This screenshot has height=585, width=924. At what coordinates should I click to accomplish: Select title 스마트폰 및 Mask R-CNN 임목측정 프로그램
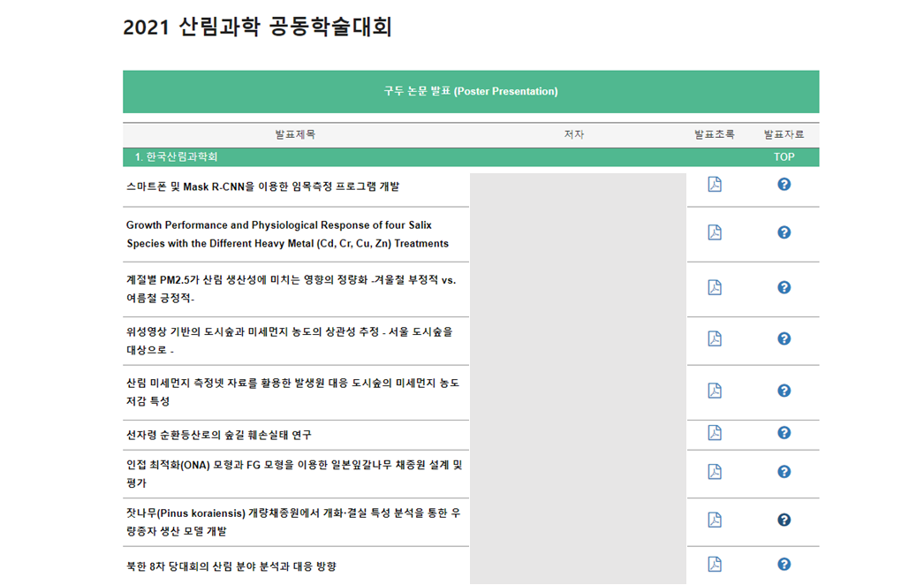pos(263,186)
